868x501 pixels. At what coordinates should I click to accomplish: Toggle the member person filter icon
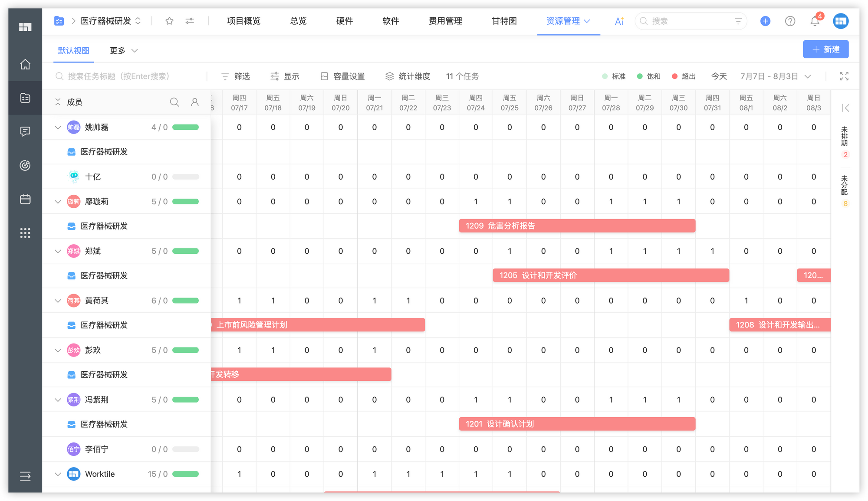coord(195,102)
